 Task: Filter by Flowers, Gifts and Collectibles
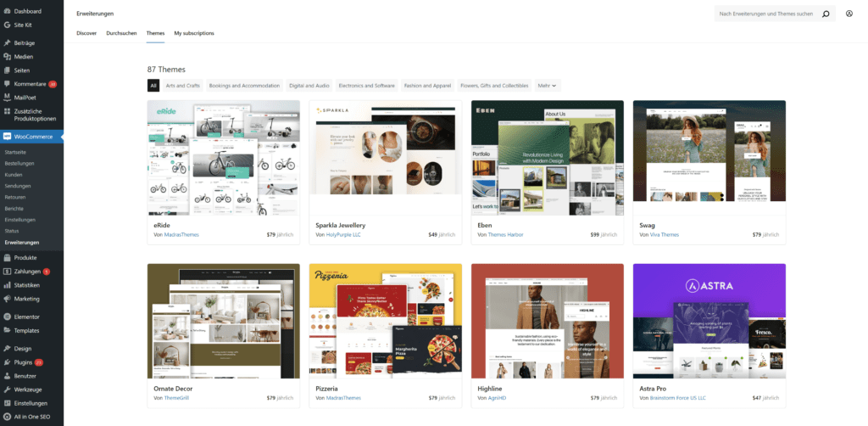(x=494, y=86)
